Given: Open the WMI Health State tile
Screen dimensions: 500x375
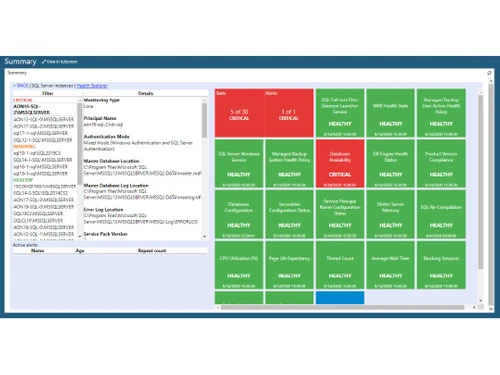Looking at the screenshot, I should click(x=391, y=113).
